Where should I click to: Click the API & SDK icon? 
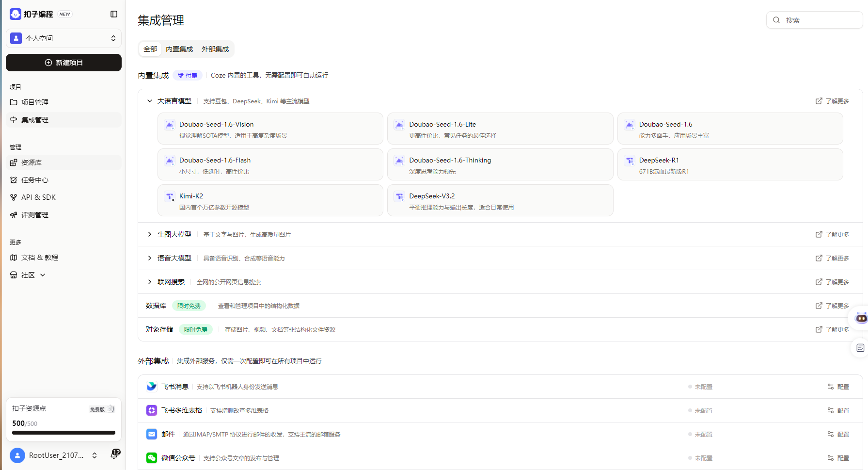[x=14, y=197]
